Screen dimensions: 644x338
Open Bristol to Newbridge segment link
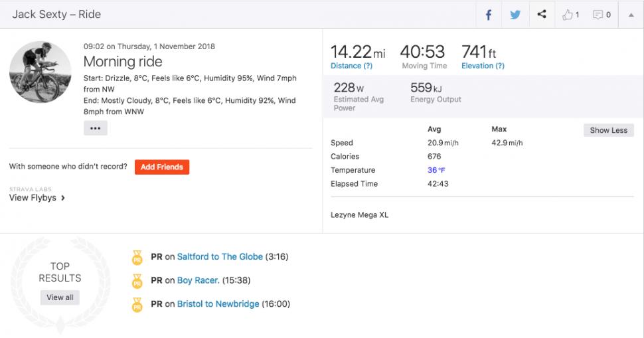(x=218, y=304)
